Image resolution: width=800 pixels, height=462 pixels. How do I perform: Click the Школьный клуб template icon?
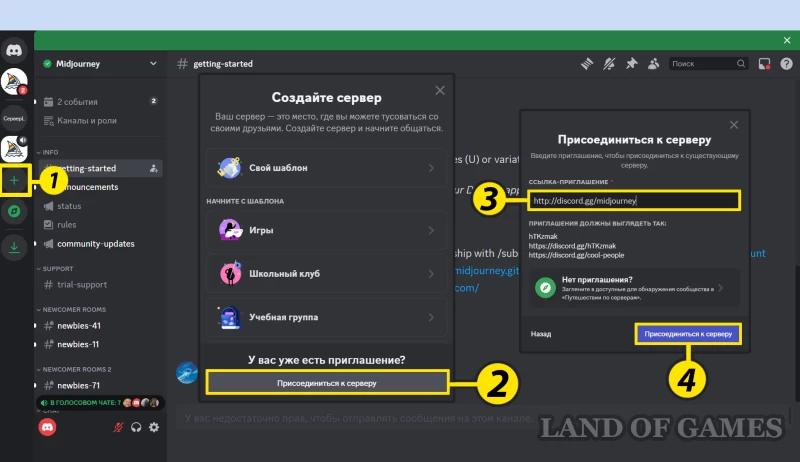click(x=230, y=273)
